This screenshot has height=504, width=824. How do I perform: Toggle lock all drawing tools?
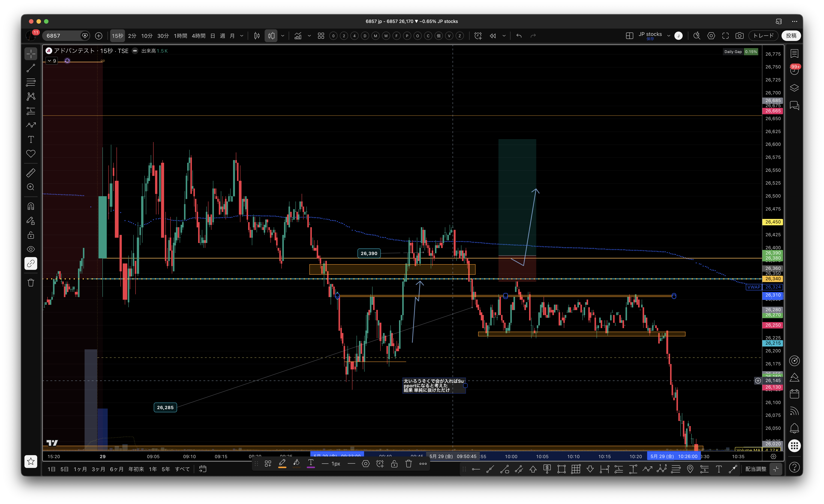coord(31,235)
